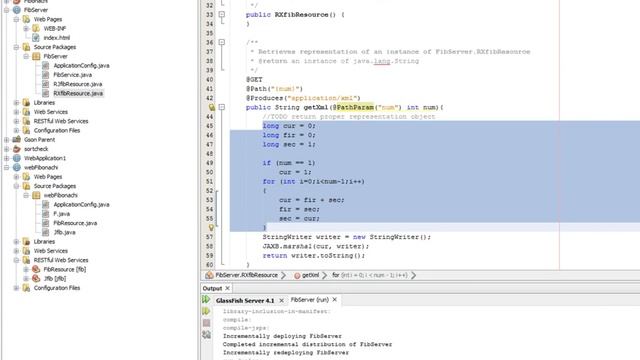
Task: Expand FibServer Configuration Files node
Action: (16, 131)
